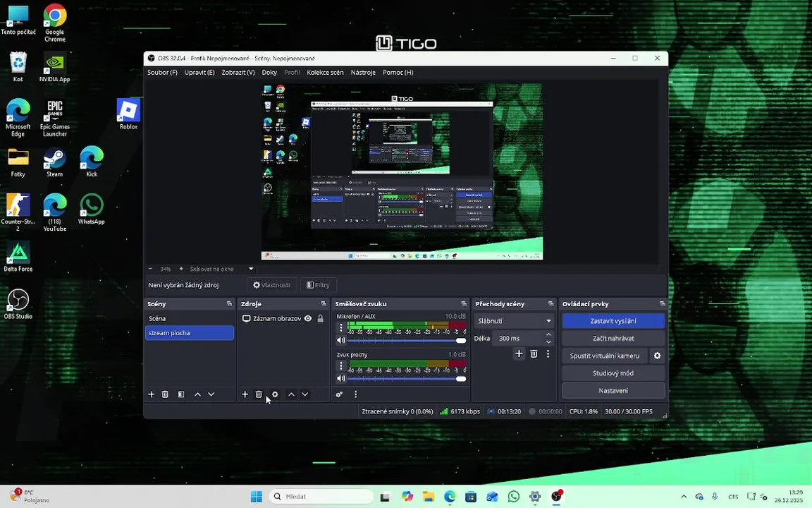Move source up arrow in Zdroje panel

coord(291,394)
